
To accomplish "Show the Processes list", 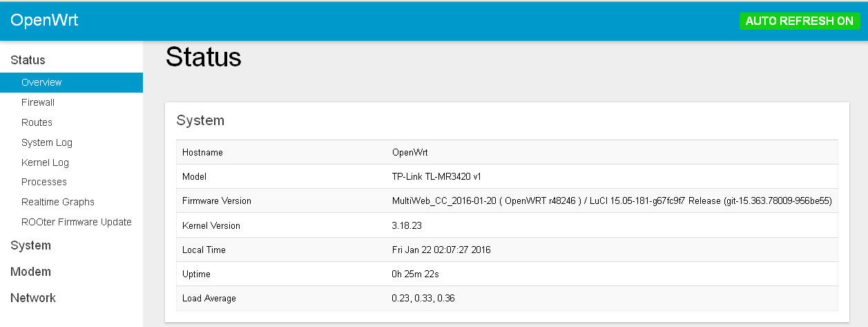I will pyautogui.click(x=44, y=182).
